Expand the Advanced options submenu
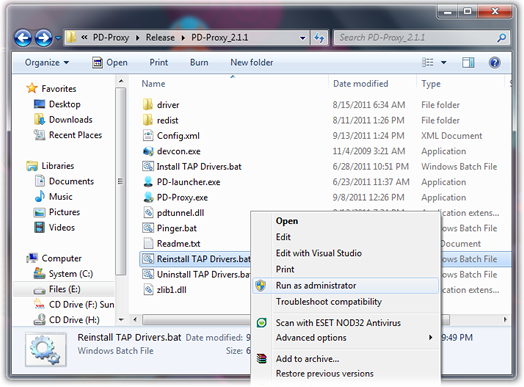This screenshot has width=524, height=387. pos(345,338)
